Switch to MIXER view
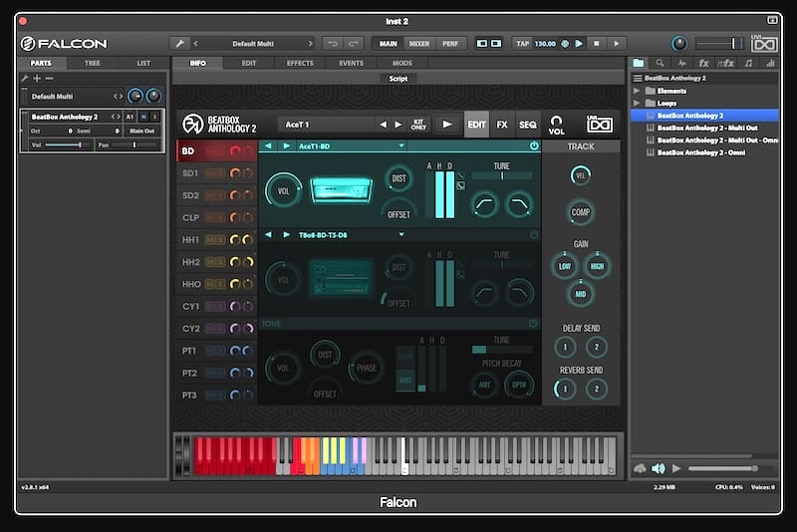The height and width of the screenshot is (532, 797). [419, 44]
